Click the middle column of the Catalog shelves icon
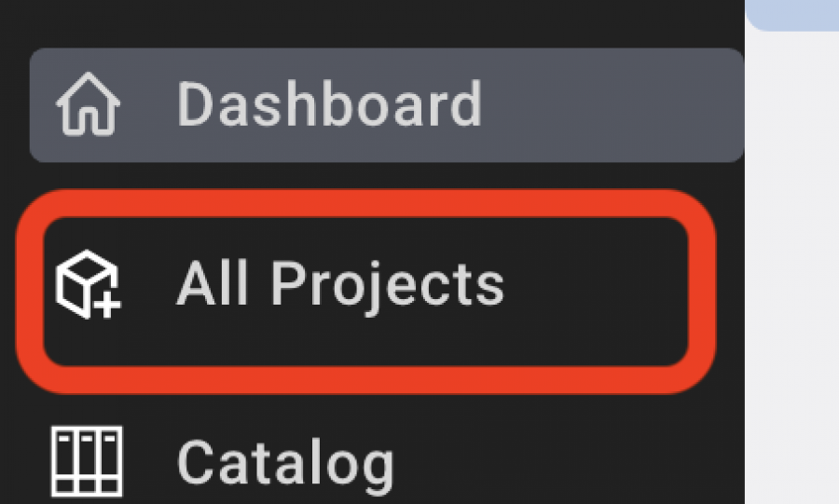839x504 pixels. [88, 461]
